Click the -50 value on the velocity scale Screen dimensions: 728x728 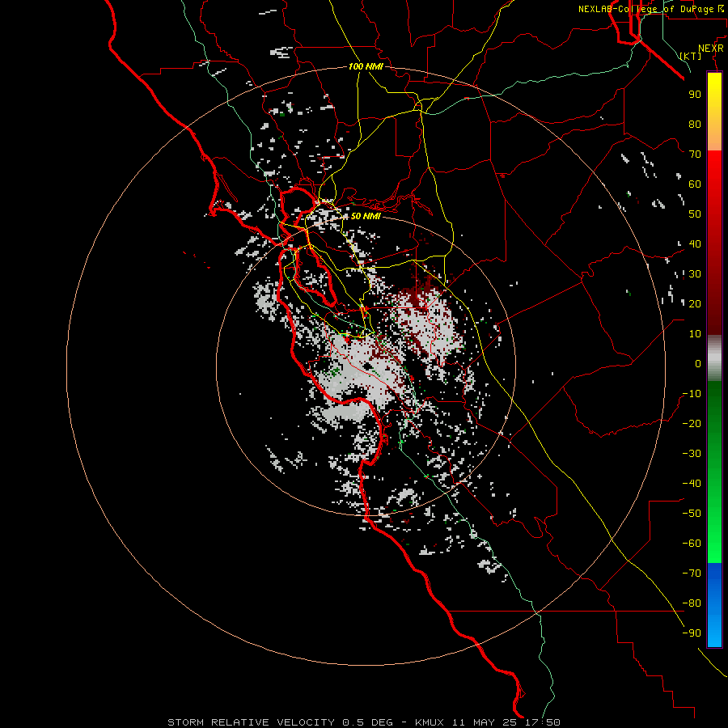[692, 514]
